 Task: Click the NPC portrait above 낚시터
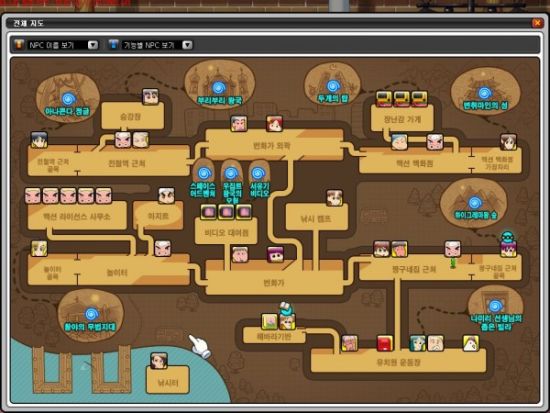pos(159,361)
